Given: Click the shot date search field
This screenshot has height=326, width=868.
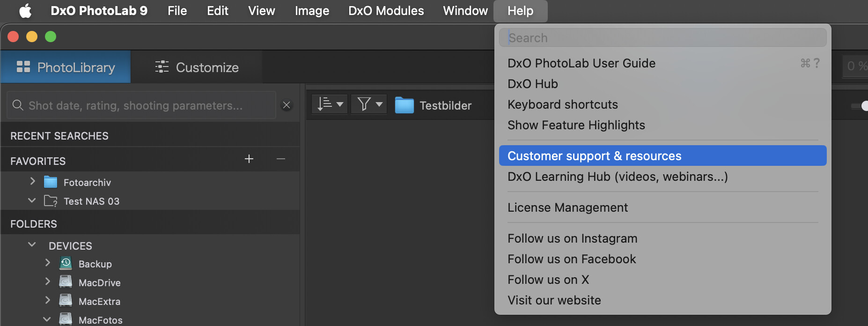Looking at the screenshot, I should (x=141, y=105).
